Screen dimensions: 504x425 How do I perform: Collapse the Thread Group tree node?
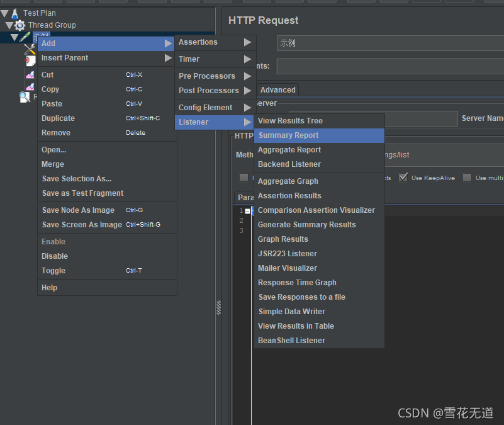click(x=9, y=25)
